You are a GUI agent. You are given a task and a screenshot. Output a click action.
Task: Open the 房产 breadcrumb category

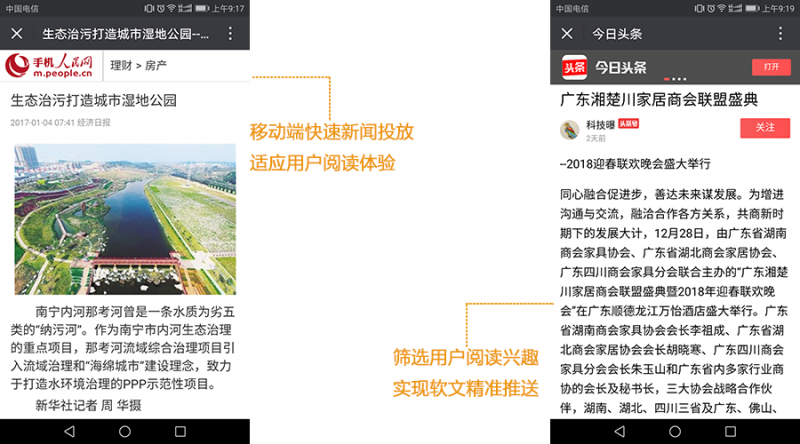156,67
